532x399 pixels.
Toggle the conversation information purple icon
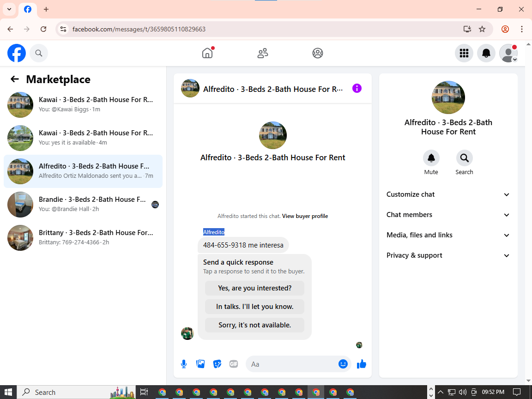point(357,89)
